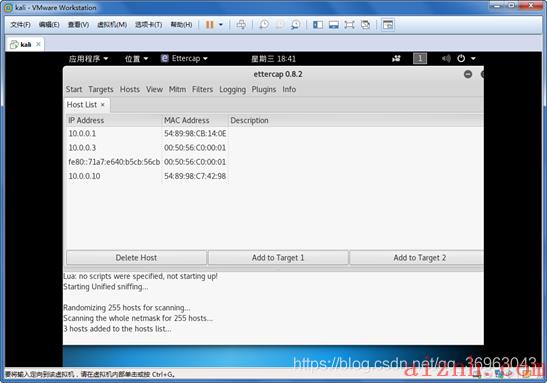Viewport: 547px width, 383px height.
Task: Open the snapshot manager icon
Action: click(295, 25)
